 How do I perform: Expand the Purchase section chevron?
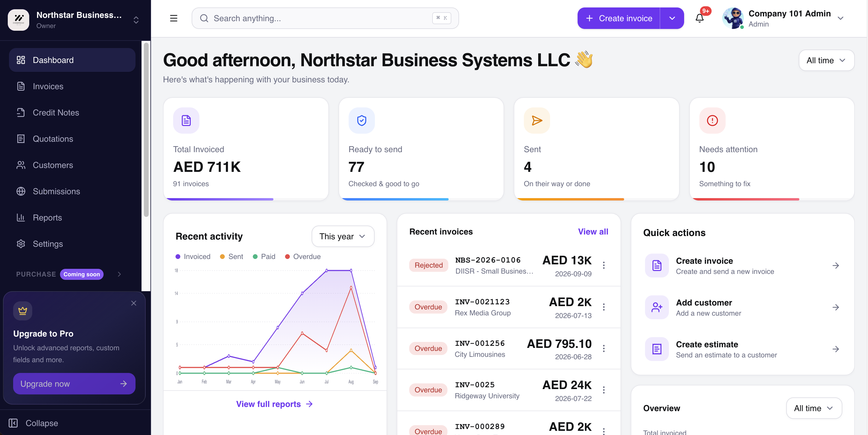click(119, 274)
